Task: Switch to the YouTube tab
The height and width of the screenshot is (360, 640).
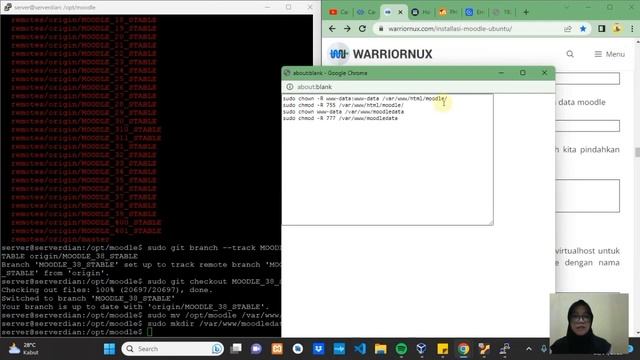Action: pos(338,12)
